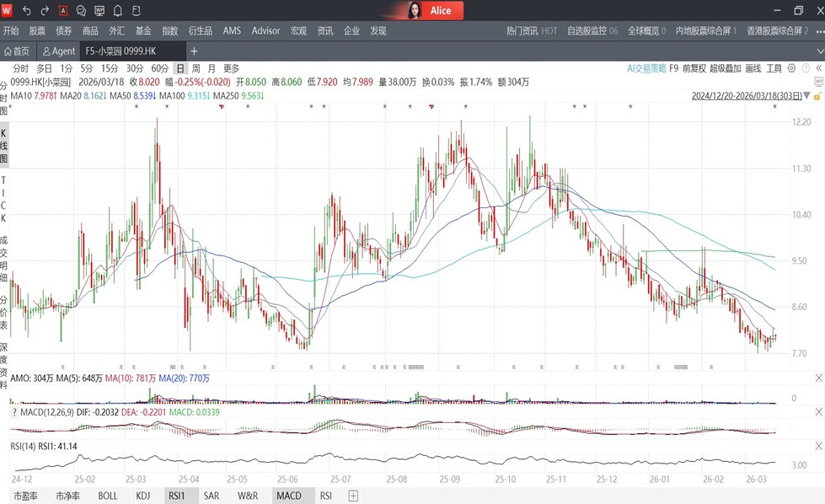Close the MACD indicator panel

click(x=818, y=411)
